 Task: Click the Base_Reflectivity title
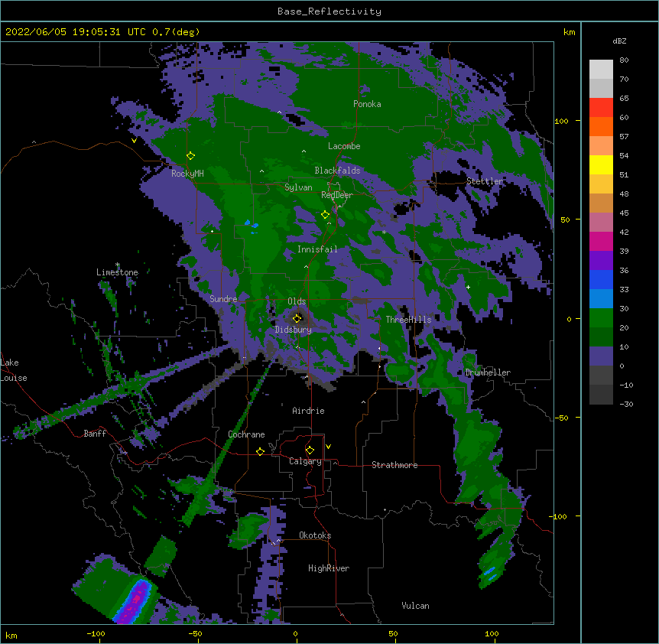[329, 11]
